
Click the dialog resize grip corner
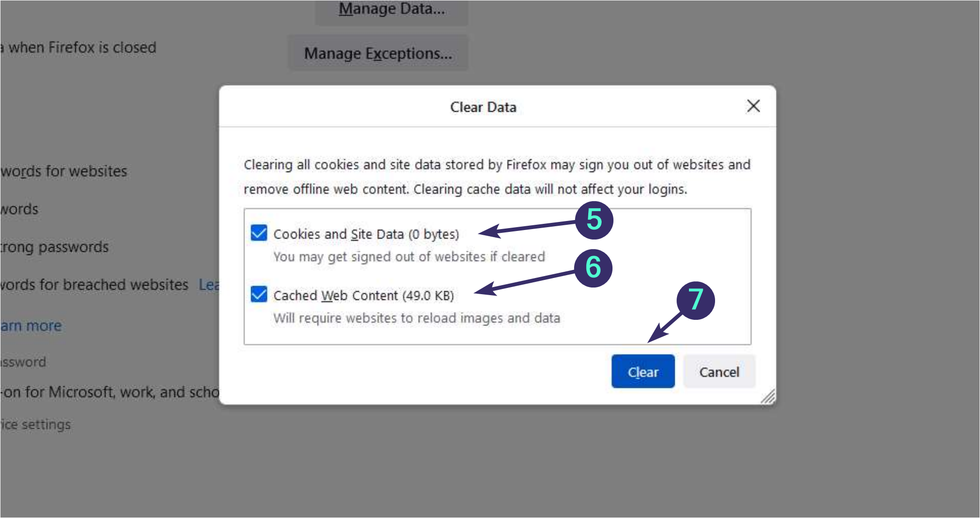coord(768,397)
